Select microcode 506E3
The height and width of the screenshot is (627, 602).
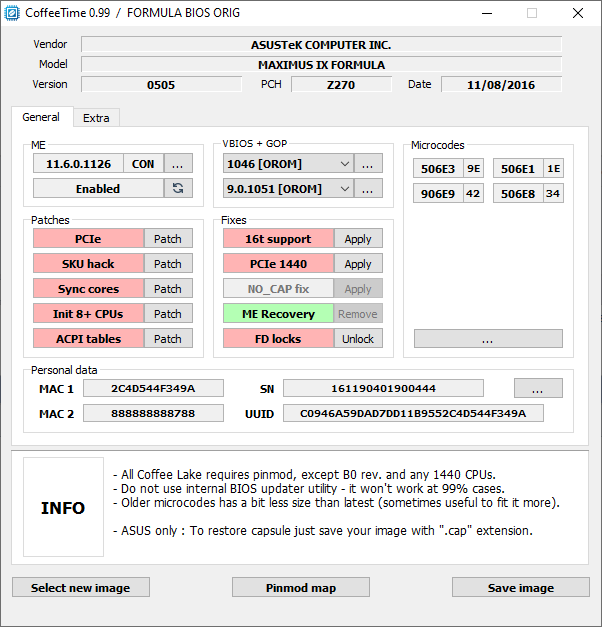click(438, 168)
